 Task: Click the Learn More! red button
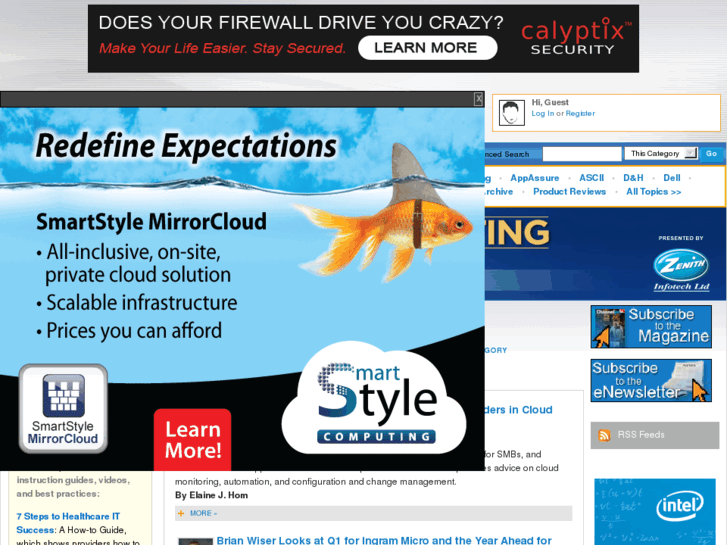coord(192,440)
